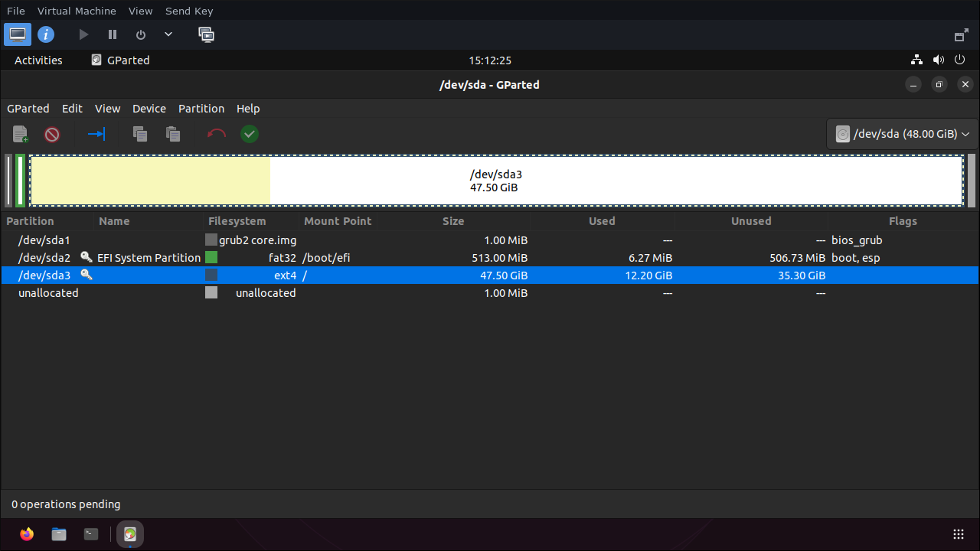Viewport: 980px width, 551px height.
Task: Select the unallocated row in the list
Action: pos(490,293)
